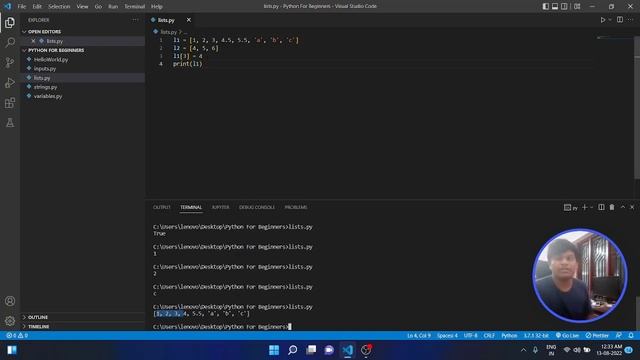Image resolution: width=640 pixels, height=360 pixels.
Task: Split the terminal panel
Action: click(x=601, y=207)
